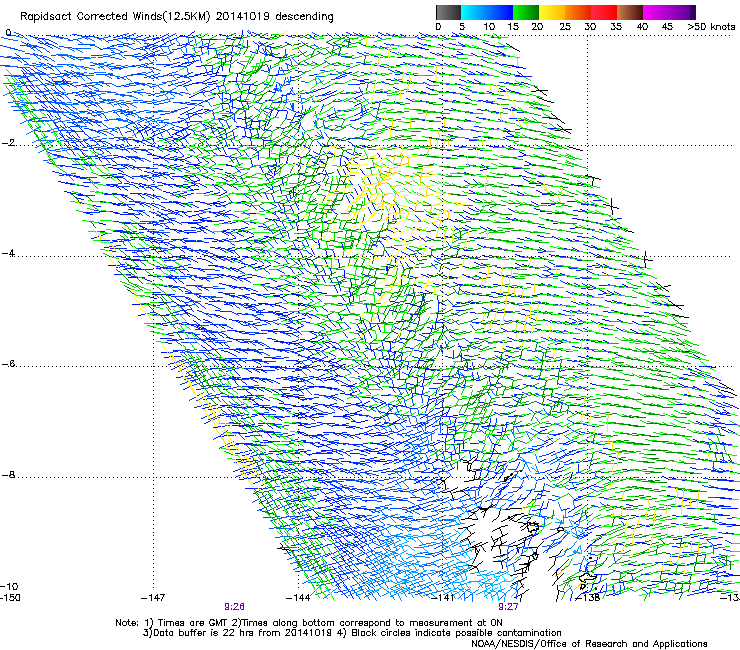Click the longitude axis label '-141'
The image size is (740, 650).
tap(443, 598)
